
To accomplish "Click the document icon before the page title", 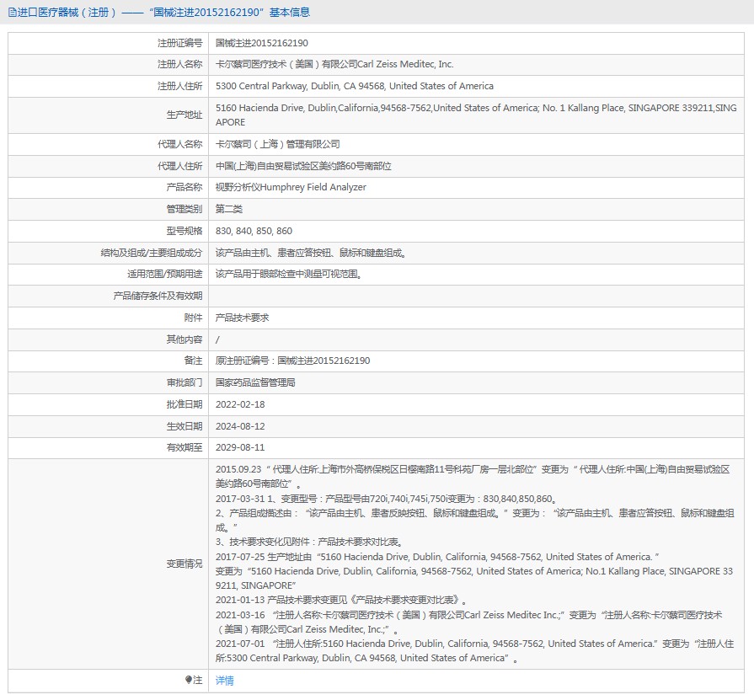I will coord(12,12).
